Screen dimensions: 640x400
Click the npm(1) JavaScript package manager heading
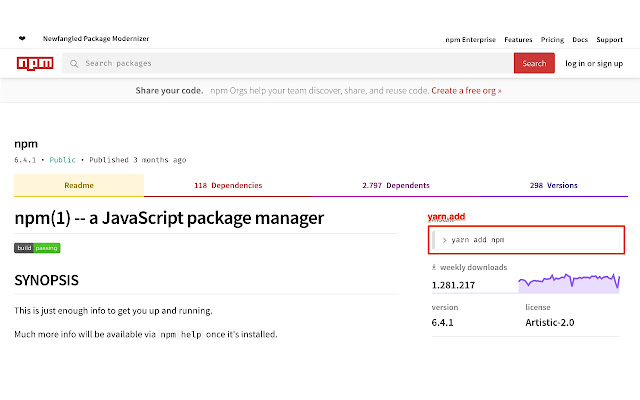tap(169, 218)
